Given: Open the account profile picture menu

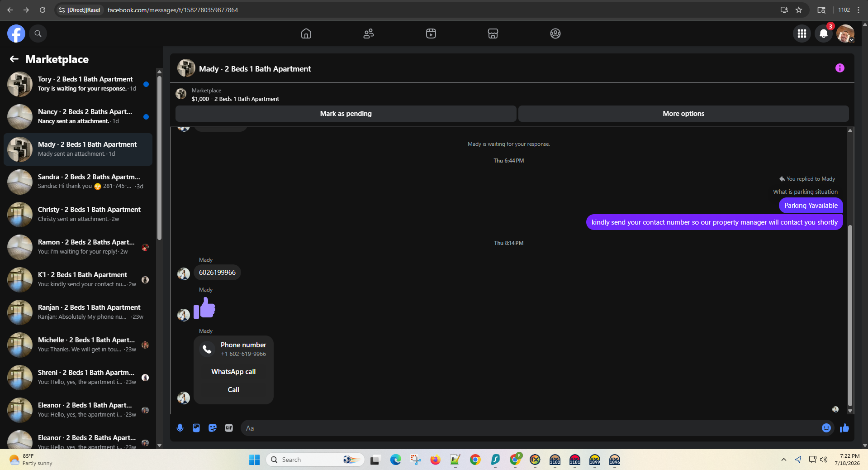Looking at the screenshot, I should pos(845,34).
